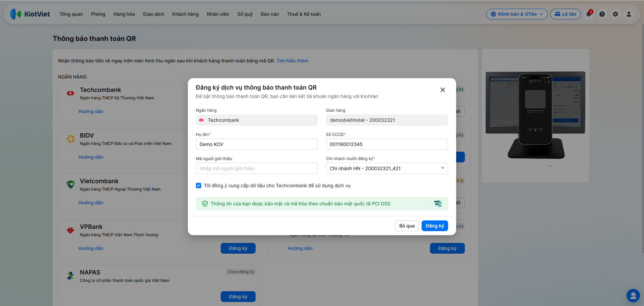Expand the Chi nhánh muốn đăng ký dropdown
Viewport: 644px width, 306px height.
click(387, 168)
